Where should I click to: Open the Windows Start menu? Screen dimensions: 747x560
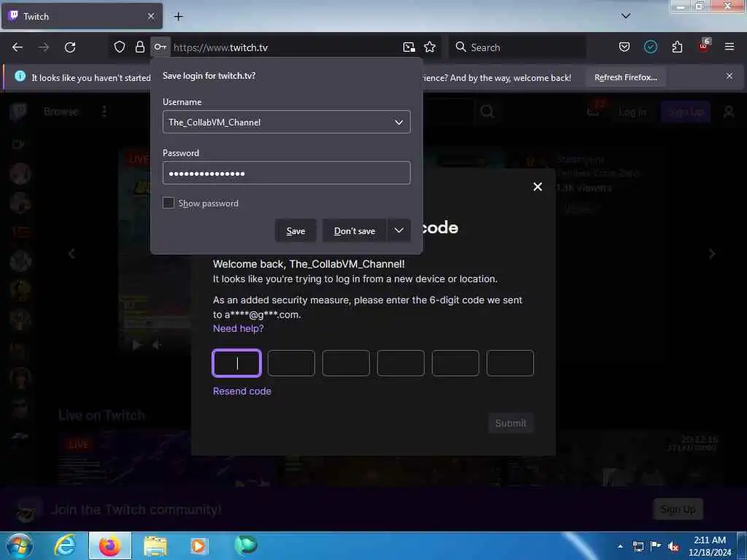19,545
